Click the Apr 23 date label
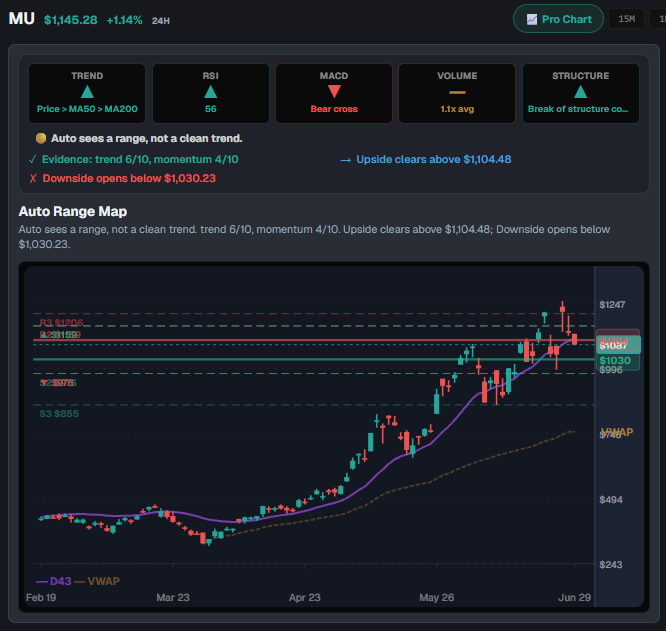Viewport: 666px width, 631px height. click(305, 597)
